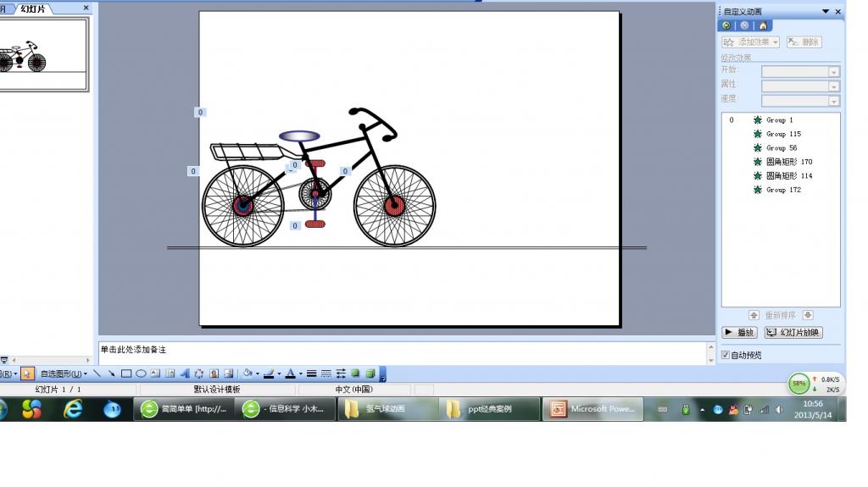The image size is (868, 487).
Task: Select the Group 56 animation entry
Action: (781, 147)
